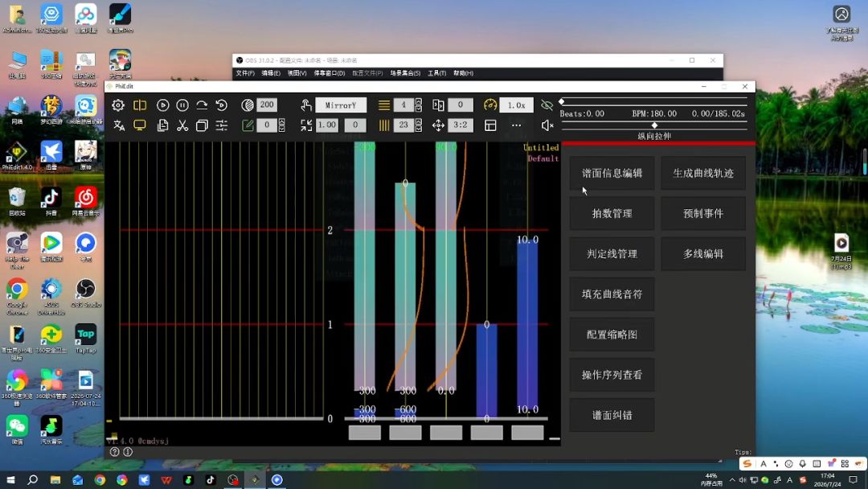Open the sliders adjustment icon
The image size is (868, 489).
click(x=222, y=125)
